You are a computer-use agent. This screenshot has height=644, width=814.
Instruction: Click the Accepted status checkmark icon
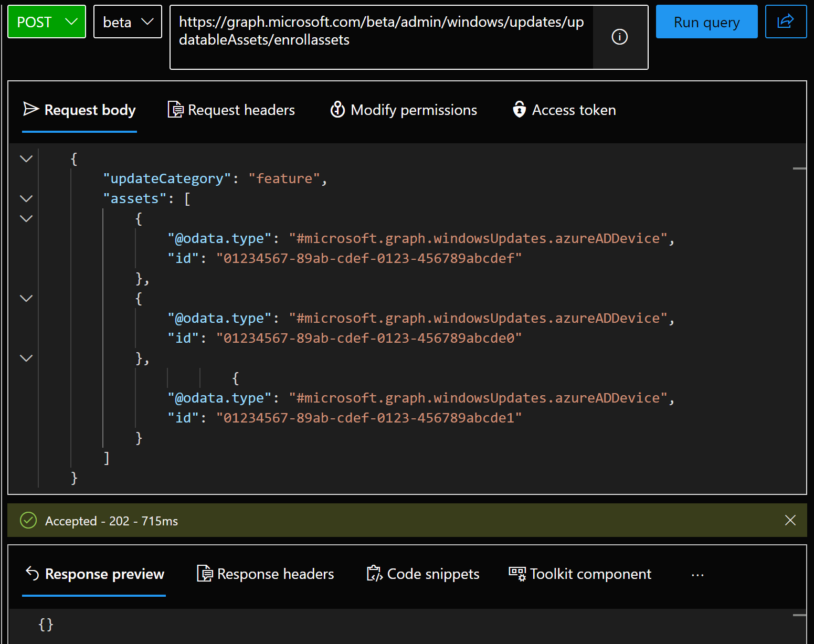[28, 521]
